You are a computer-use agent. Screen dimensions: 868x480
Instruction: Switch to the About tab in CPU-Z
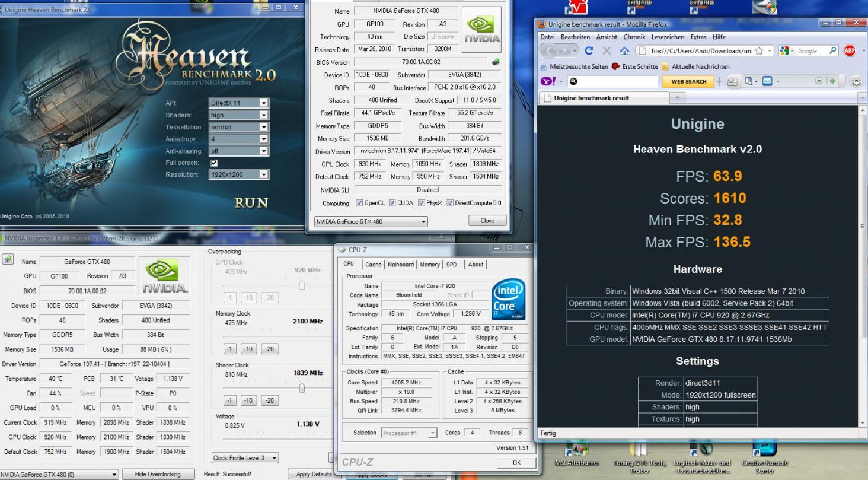(476, 265)
